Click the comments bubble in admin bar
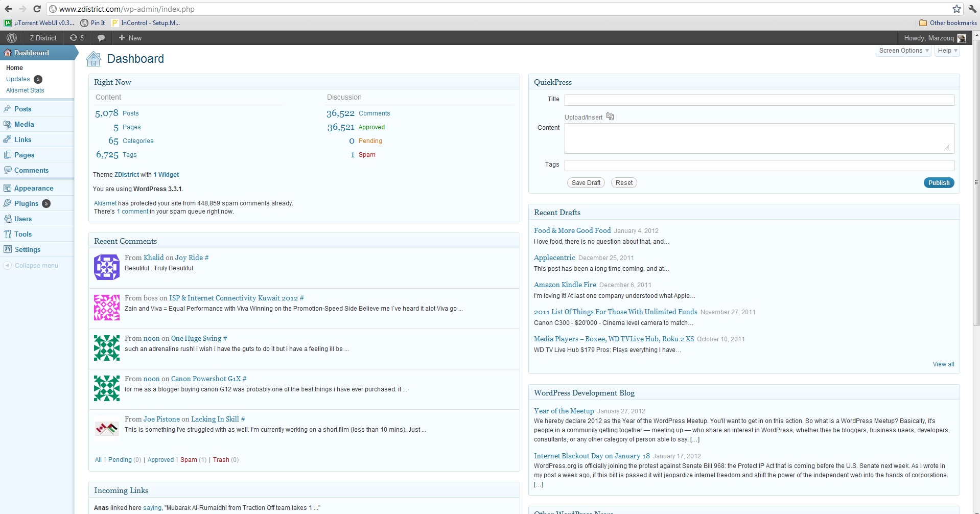This screenshot has width=980, height=514. pos(101,38)
